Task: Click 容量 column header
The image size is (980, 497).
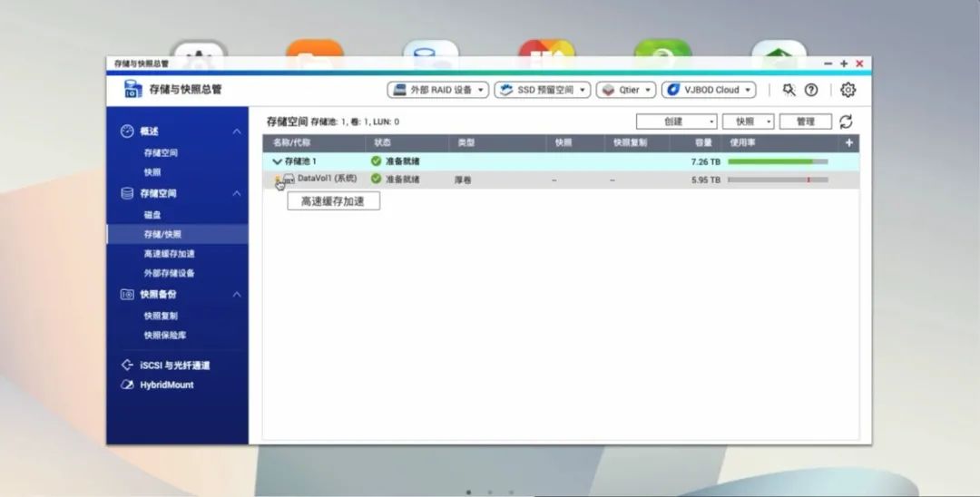Action: click(x=703, y=143)
